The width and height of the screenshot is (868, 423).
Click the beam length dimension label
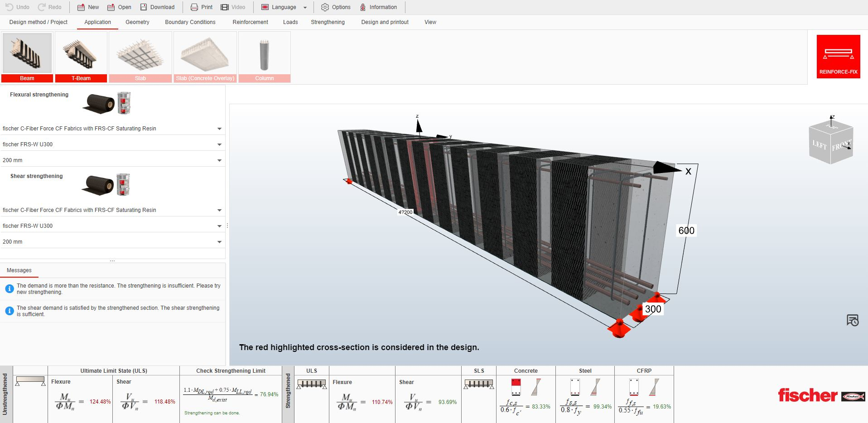point(405,212)
